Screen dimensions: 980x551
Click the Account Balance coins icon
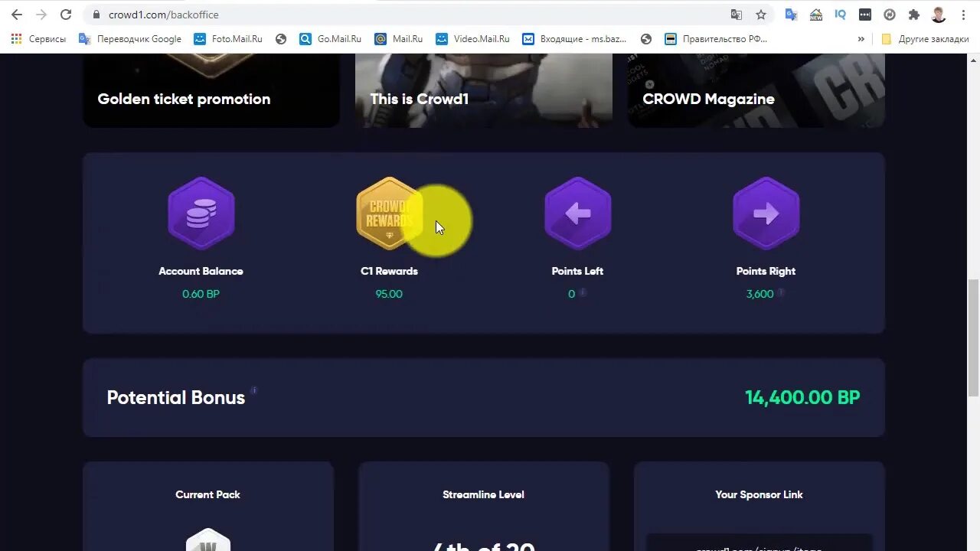click(201, 214)
